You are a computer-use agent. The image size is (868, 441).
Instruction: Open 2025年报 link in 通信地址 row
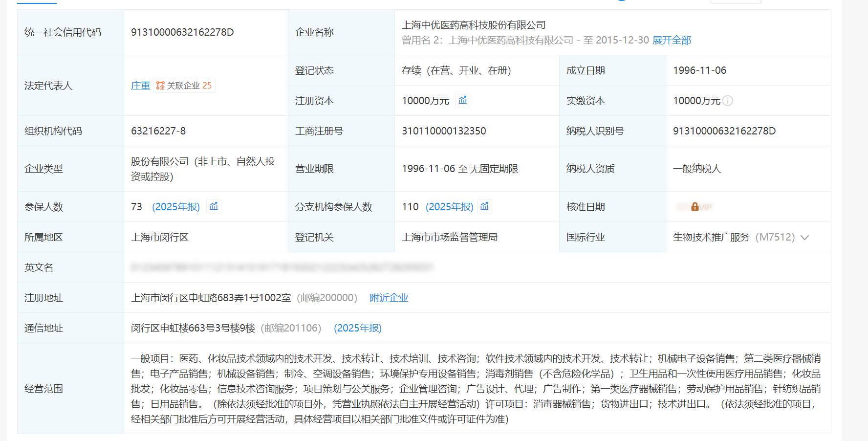(x=358, y=328)
